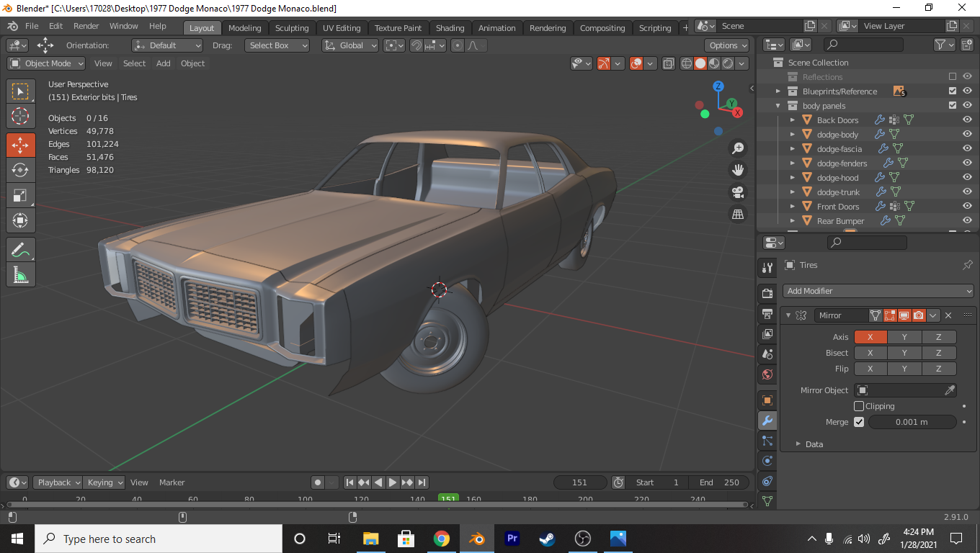
Task: Toggle X-ray view in viewport header
Action: (668, 63)
